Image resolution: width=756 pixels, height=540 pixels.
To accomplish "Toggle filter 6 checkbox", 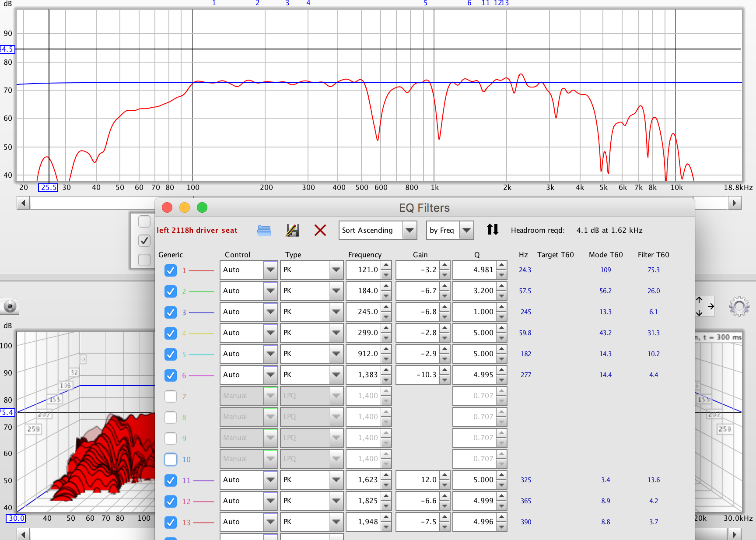I will click(x=171, y=375).
